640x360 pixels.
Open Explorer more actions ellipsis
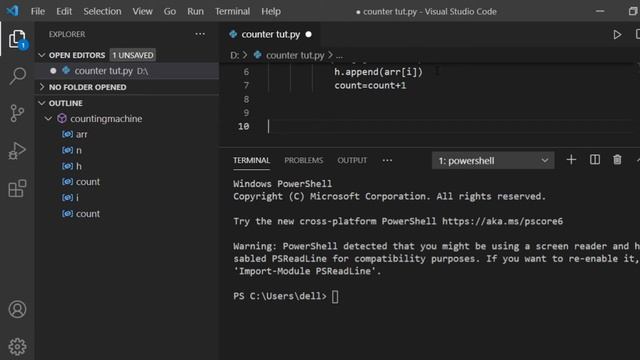coord(200,34)
